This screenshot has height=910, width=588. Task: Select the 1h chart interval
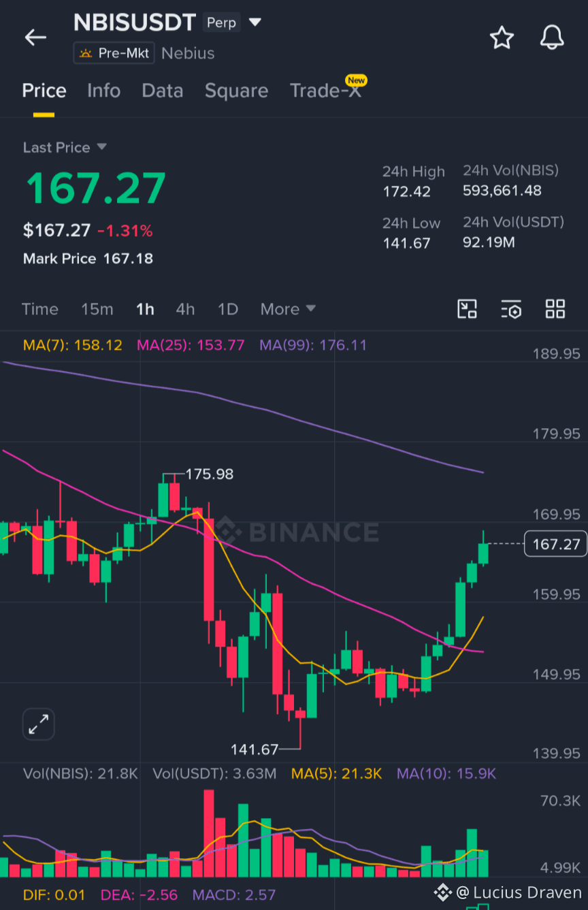click(x=145, y=309)
